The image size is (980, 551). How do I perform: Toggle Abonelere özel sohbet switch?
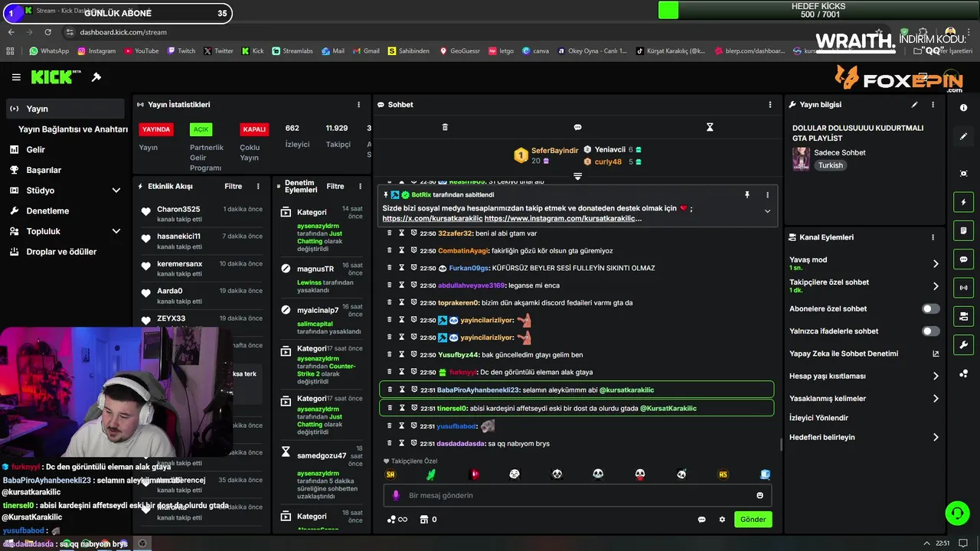click(930, 309)
